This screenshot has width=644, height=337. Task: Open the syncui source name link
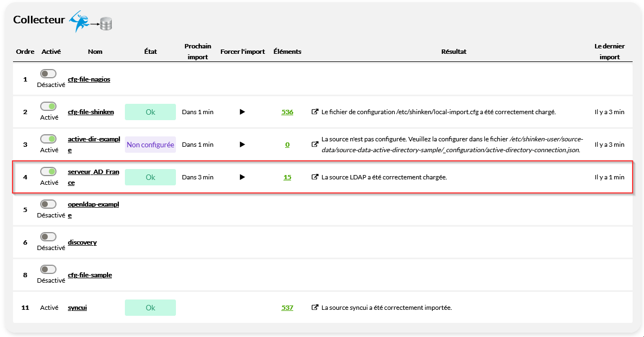(x=77, y=308)
